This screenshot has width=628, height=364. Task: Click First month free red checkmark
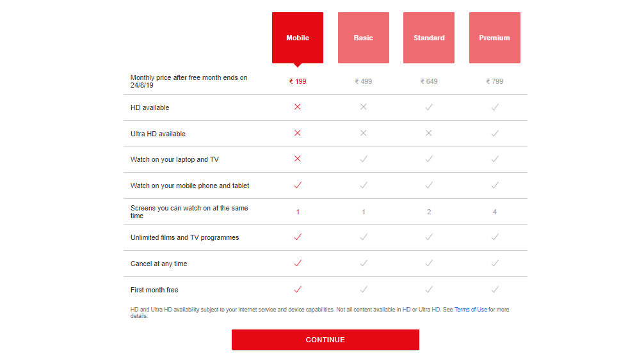[298, 289]
